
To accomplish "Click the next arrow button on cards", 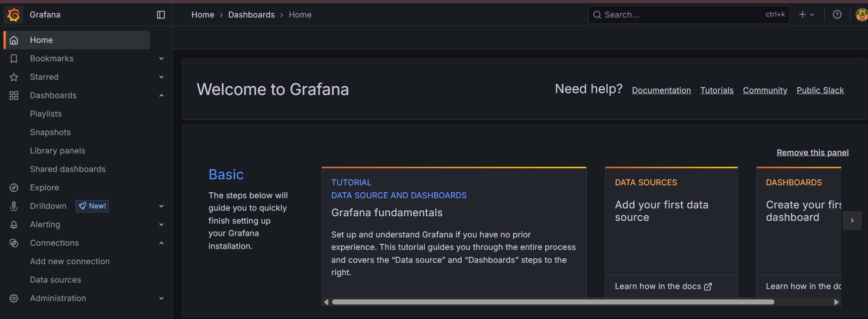I will pyautogui.click(x=852, y=220).
